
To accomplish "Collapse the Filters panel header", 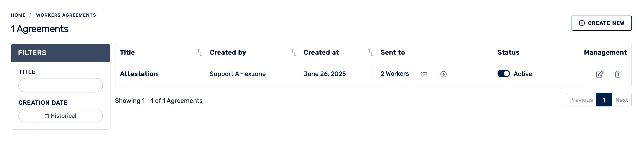I will 61,53.
